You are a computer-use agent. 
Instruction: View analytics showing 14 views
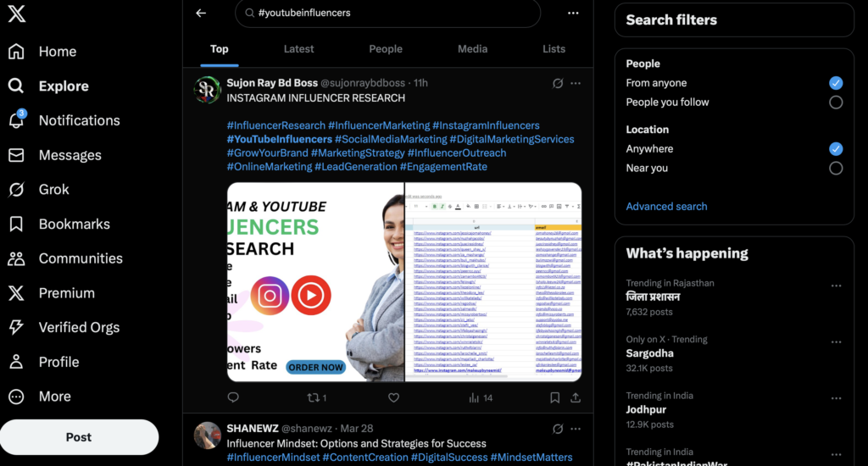481,397
